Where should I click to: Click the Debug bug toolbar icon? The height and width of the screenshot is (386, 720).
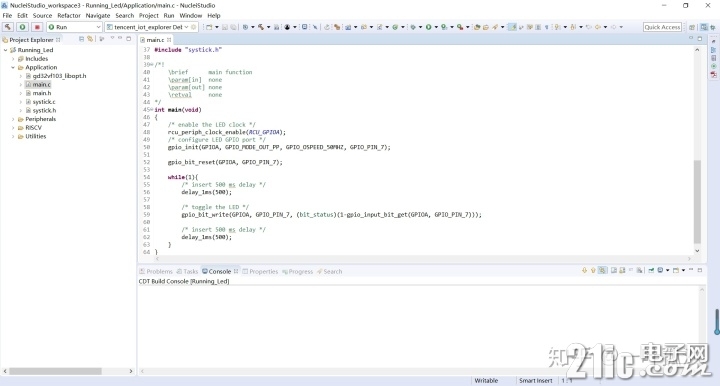coord(413,27)
